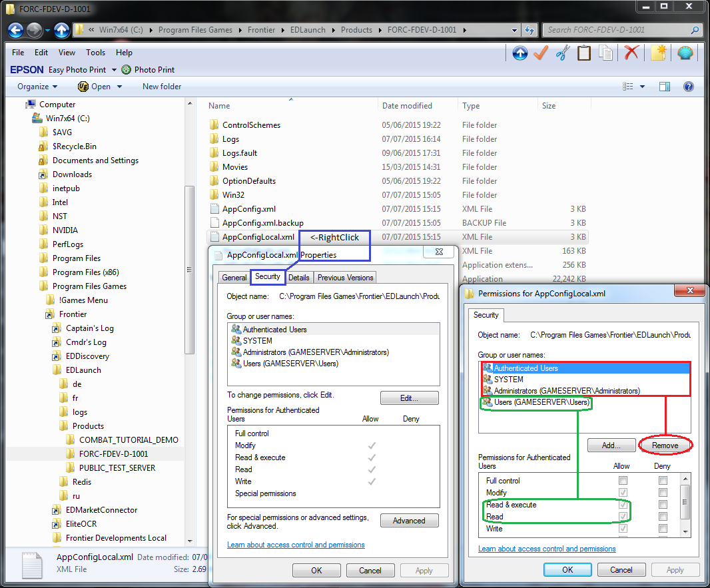Tick the Deny checkbox for Write
Image resolution: width=710 pixels, height=588 pixels.
663,528
